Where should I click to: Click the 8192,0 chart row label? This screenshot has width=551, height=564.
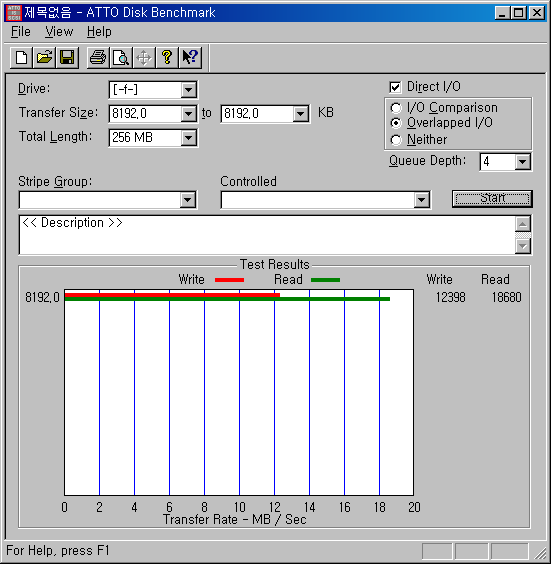[x=42, y=297]
